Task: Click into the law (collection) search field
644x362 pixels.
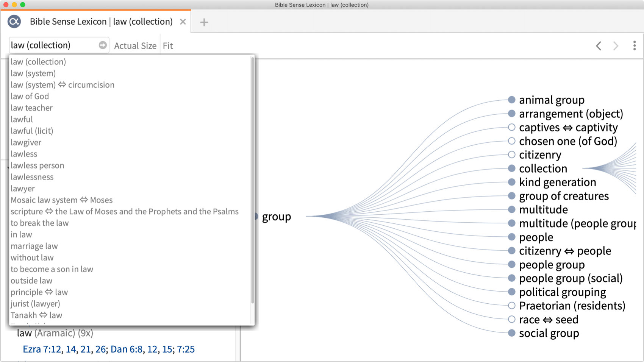Action: (53, 45)
